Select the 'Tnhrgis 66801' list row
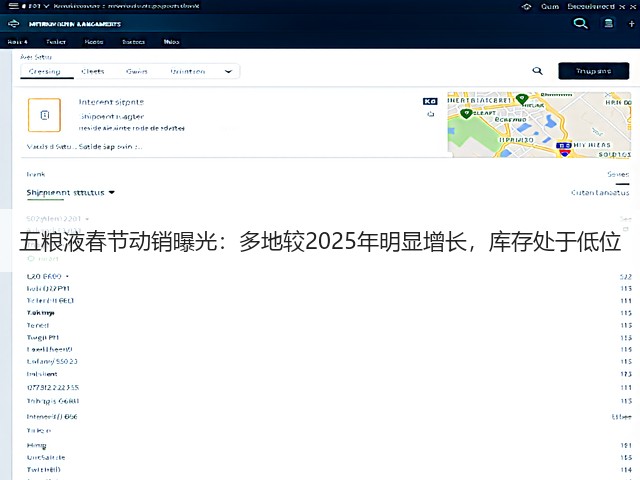 (329, 401)
